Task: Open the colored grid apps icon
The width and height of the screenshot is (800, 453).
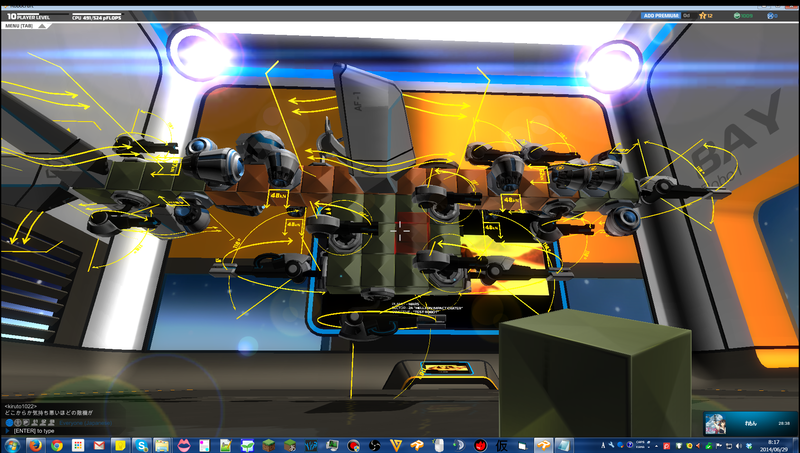Action: click(x=78, y=445)
